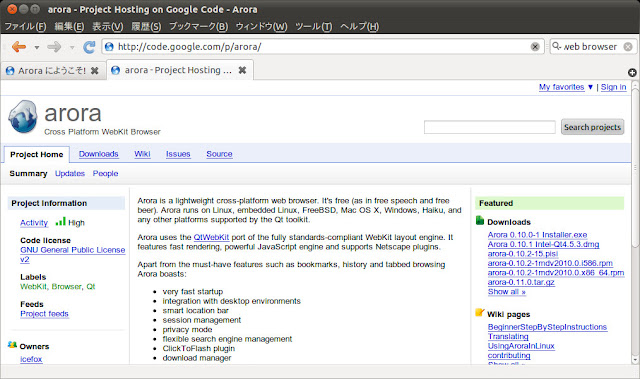The width and height of the screenshot is (640, 379).
Task: Close the arora - Project Hosting tab
Action: [x=242, y=70]
